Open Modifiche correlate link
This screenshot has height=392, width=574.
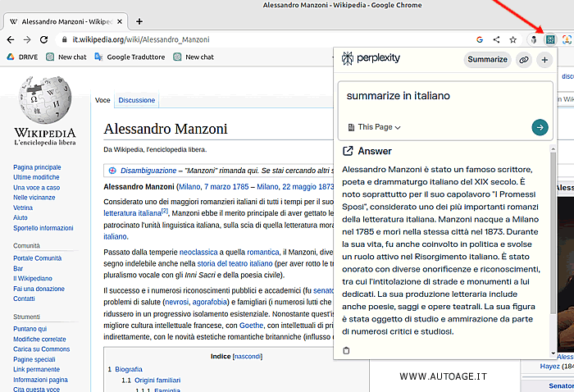point(39,339)
